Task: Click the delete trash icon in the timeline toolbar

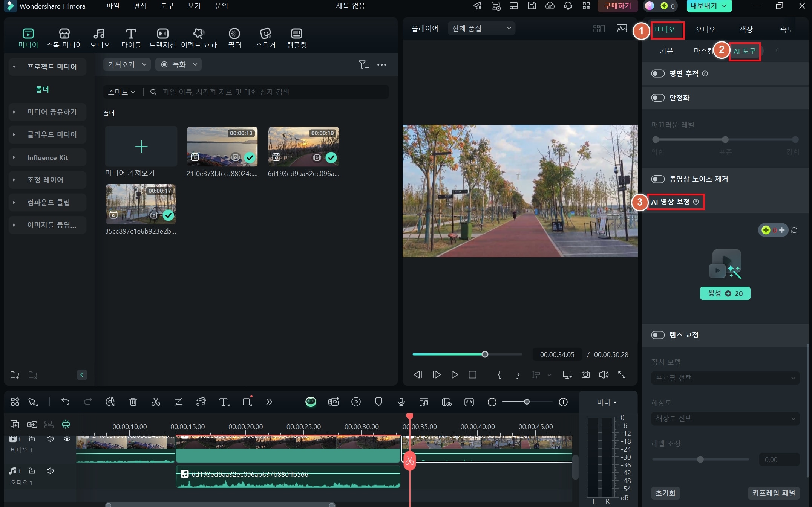Action: [133, 402]
